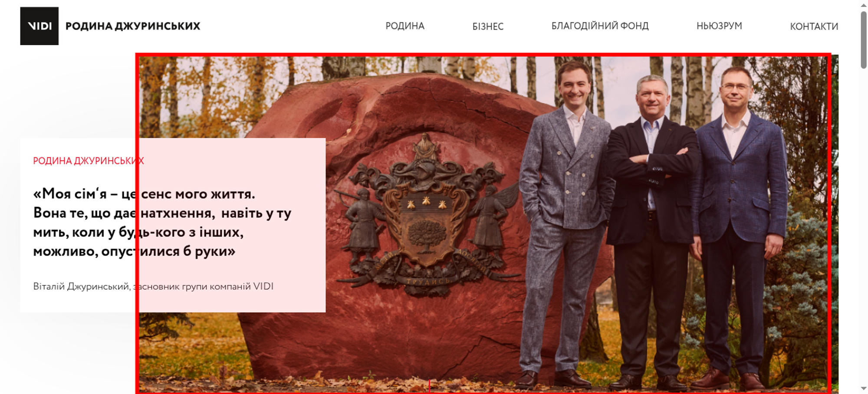Click the black VIDI logo
Screen dimensions: 868x394
tap(39, 26)
